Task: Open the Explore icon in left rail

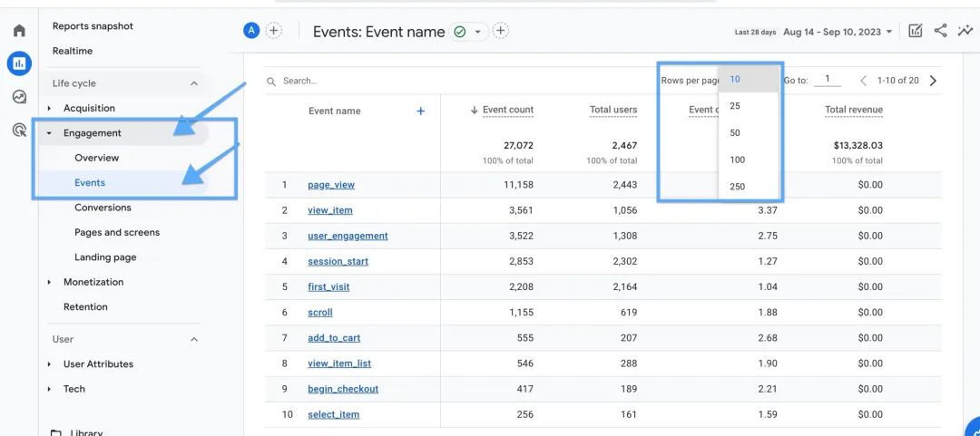Action: 19,97
